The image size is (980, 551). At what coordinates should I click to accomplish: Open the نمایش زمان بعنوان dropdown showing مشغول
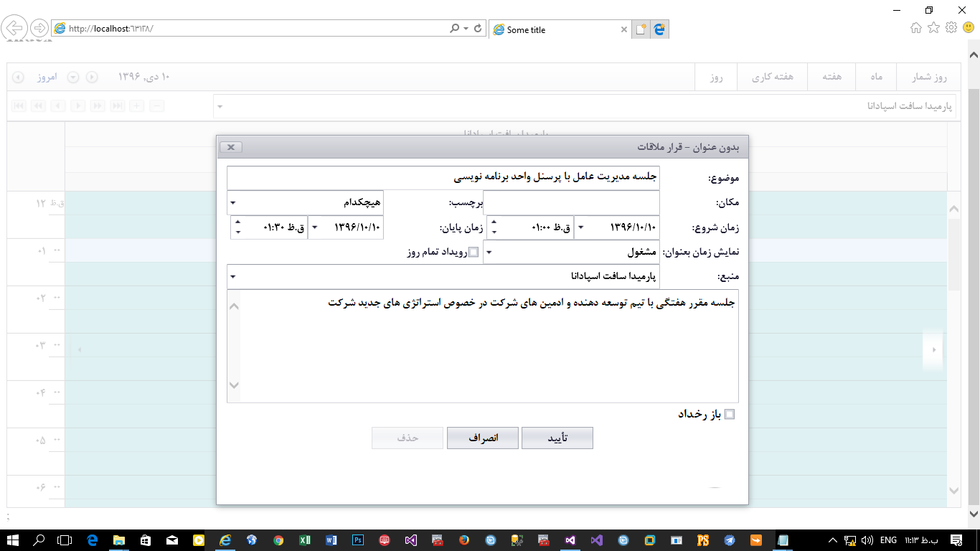tap(489, 252)
